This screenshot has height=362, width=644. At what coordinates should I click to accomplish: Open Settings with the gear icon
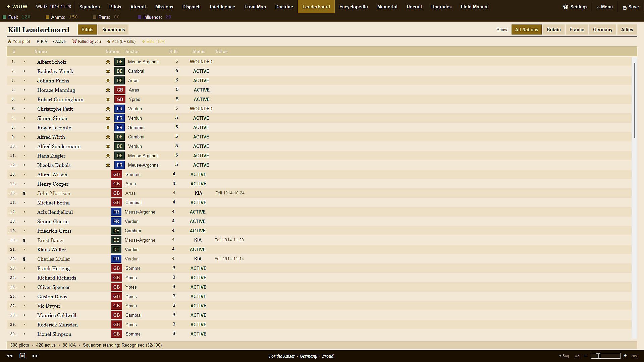pos(575,7)
